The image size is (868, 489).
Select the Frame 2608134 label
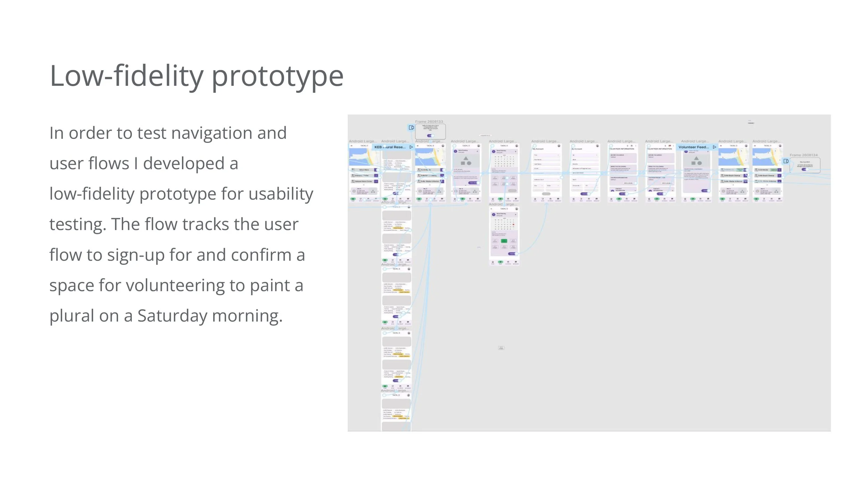coord(803,155)
